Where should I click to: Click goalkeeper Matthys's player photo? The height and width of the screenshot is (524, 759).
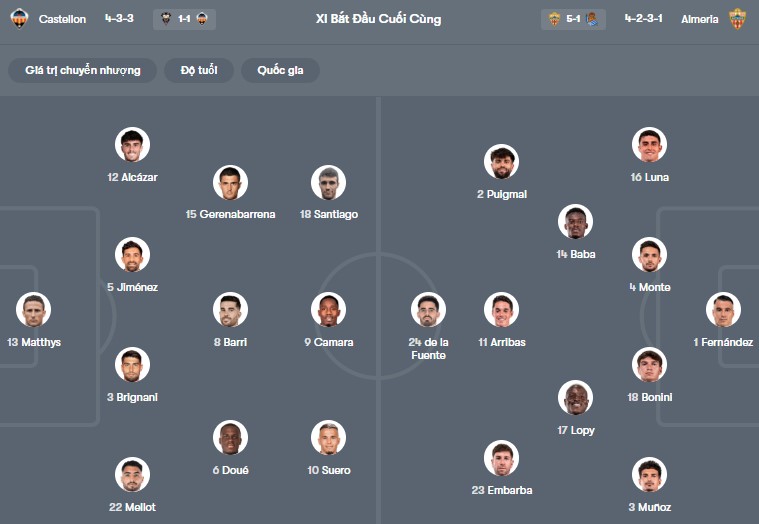pyautogui.click(x=34, y=310)
